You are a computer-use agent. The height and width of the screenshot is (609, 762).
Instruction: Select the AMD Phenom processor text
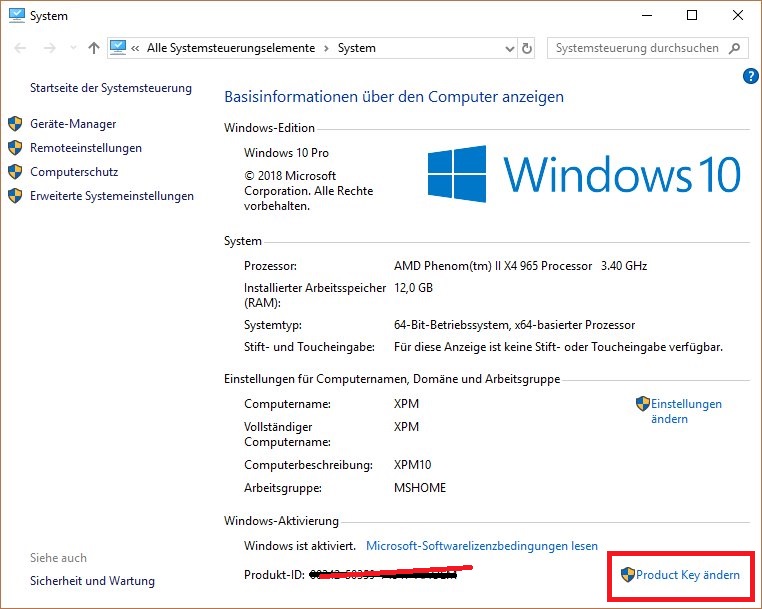(x=520, y=266)
